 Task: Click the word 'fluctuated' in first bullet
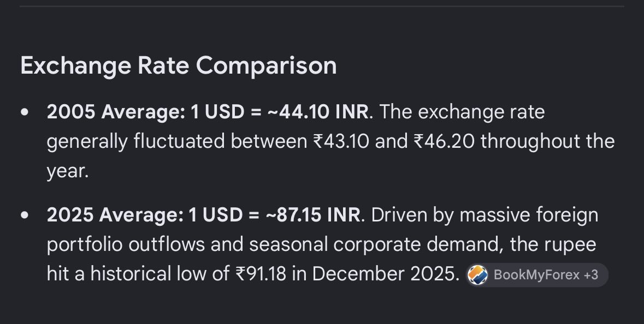(x=179, y=141)
